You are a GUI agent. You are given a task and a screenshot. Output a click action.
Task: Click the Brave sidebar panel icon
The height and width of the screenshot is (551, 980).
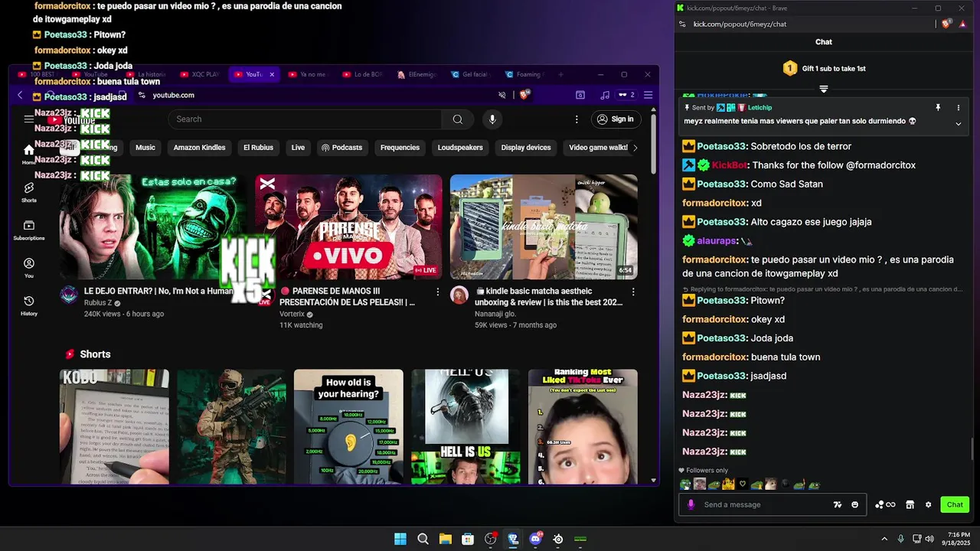tap(580, 95)
